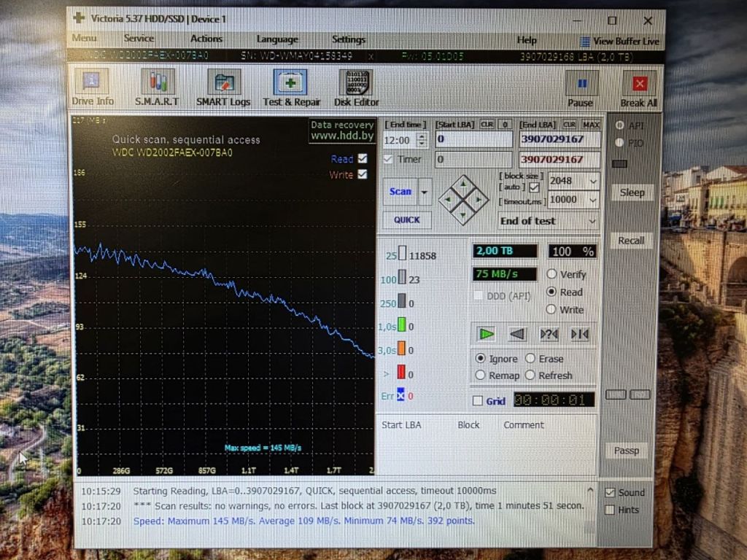The image size is (747, 560).
Task: Toggle the Read graph checkbox
Action: point(363,158)
